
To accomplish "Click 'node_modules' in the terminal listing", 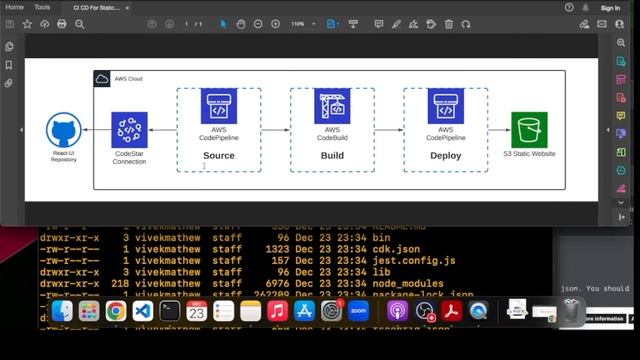I will tap(408, 283).
